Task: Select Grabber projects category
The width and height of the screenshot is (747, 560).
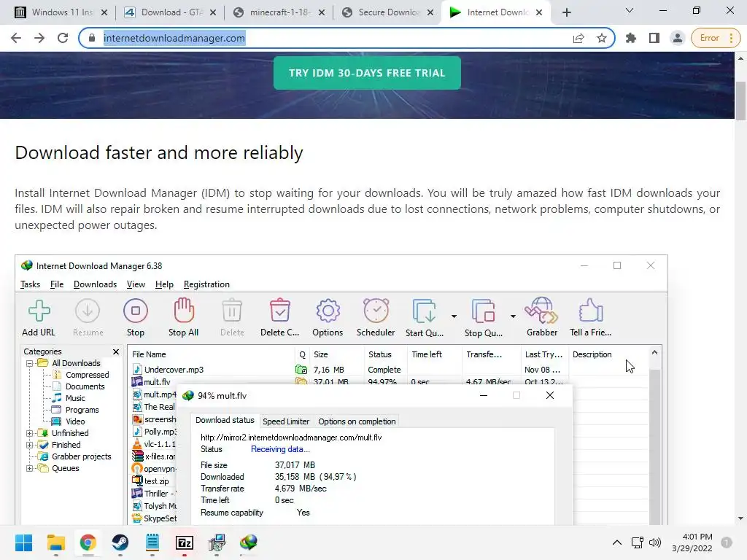Action: pos(81,456)
